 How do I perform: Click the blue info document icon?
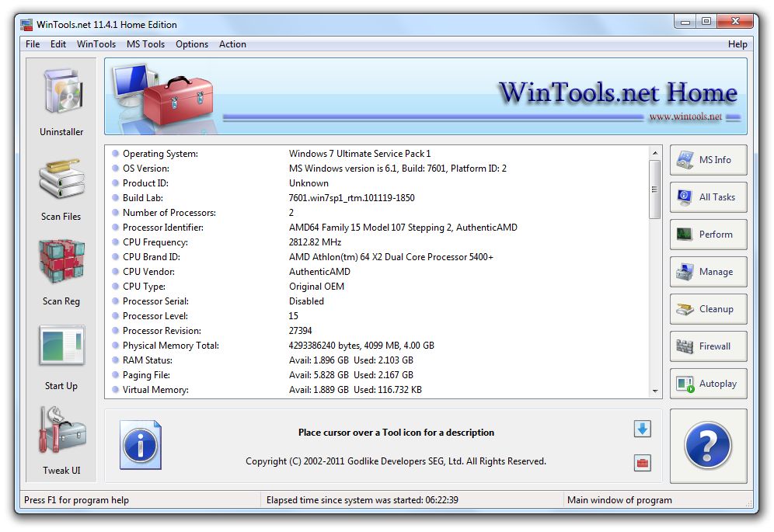click(x=141, y=445)
